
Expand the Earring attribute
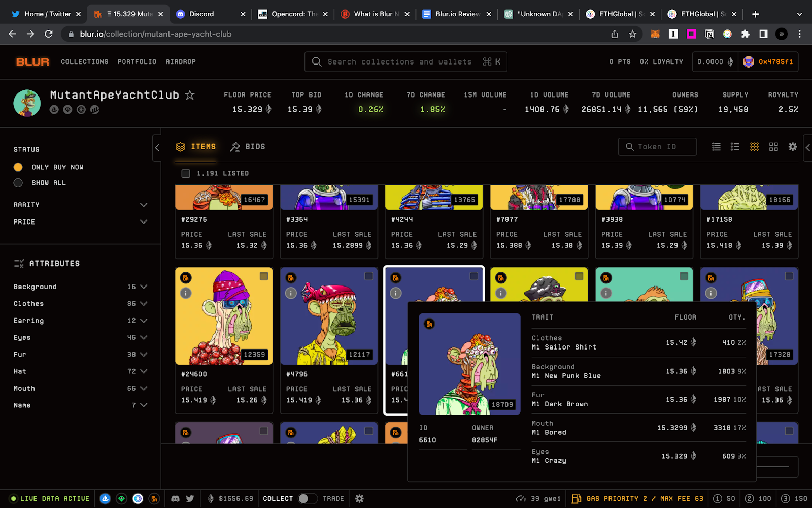80,321
